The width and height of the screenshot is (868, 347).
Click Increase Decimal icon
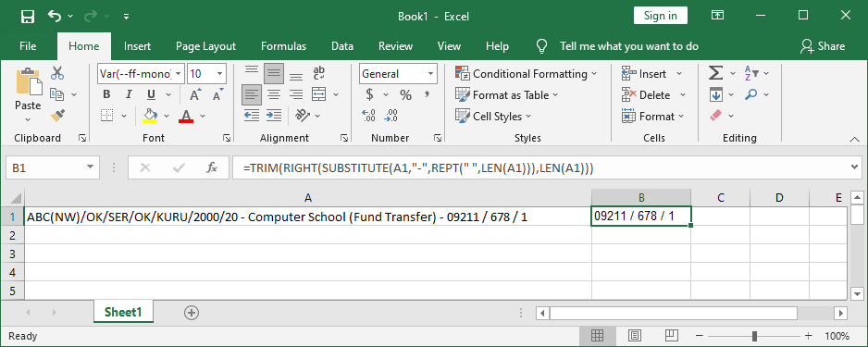point(368,116)
